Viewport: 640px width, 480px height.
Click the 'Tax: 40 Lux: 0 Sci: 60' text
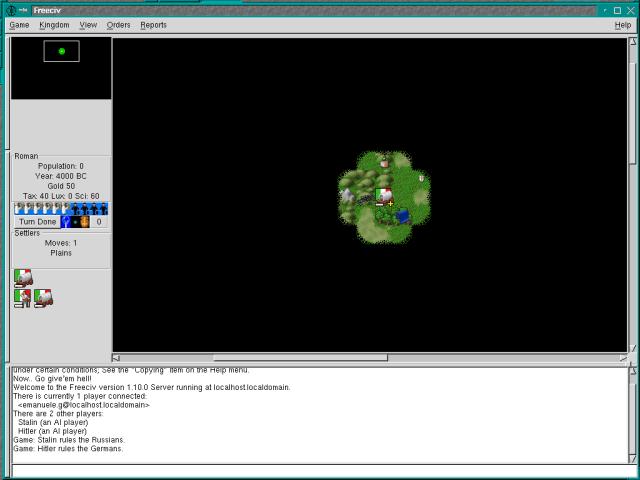[x=61, y=196]
